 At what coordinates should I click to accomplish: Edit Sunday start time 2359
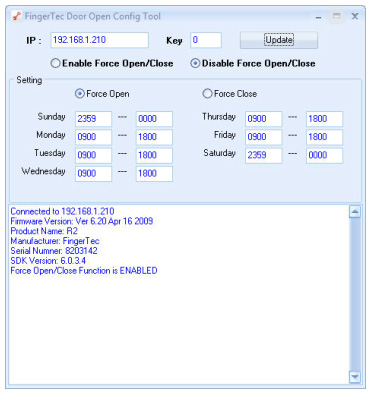tap(93, 119)
